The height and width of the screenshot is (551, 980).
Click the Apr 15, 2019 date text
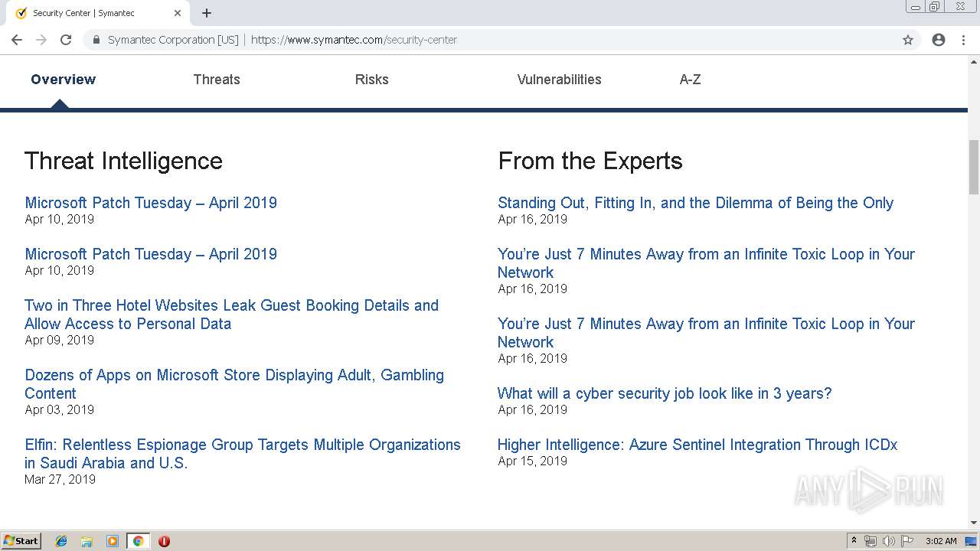[x=532, y=461]
